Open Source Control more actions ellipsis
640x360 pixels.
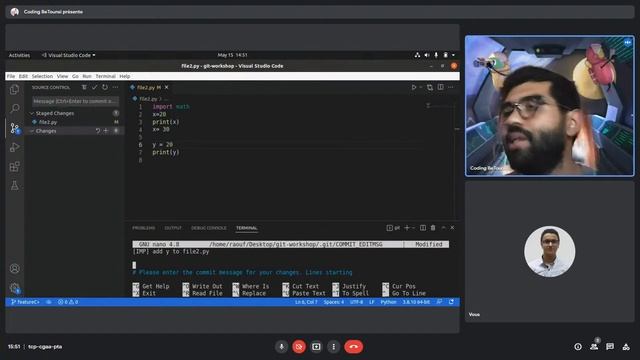(x=116, y=87)
